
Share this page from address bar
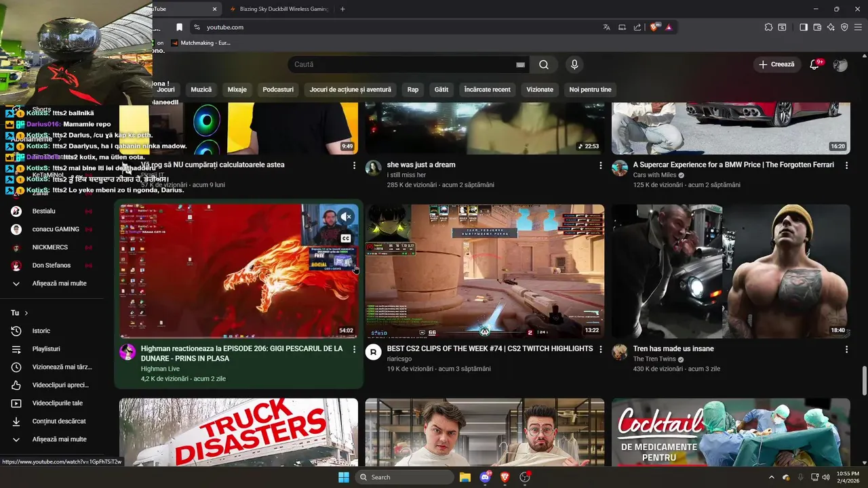click(637, 27)
